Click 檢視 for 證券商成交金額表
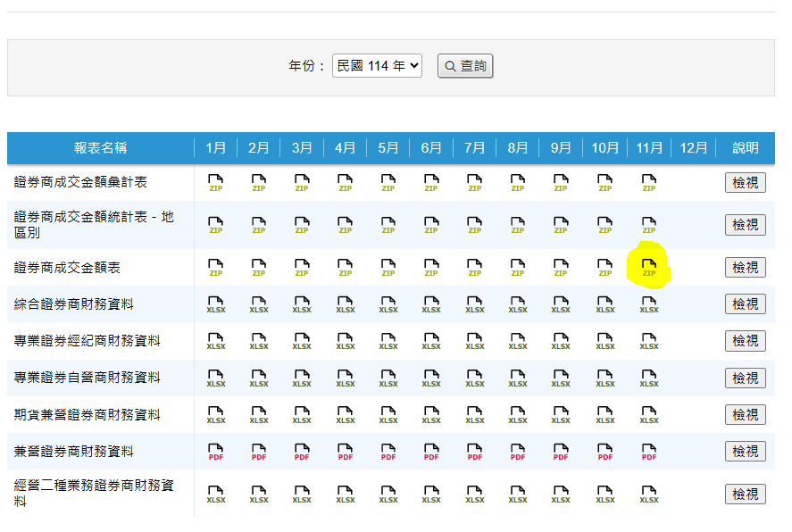 coord(745,267)
